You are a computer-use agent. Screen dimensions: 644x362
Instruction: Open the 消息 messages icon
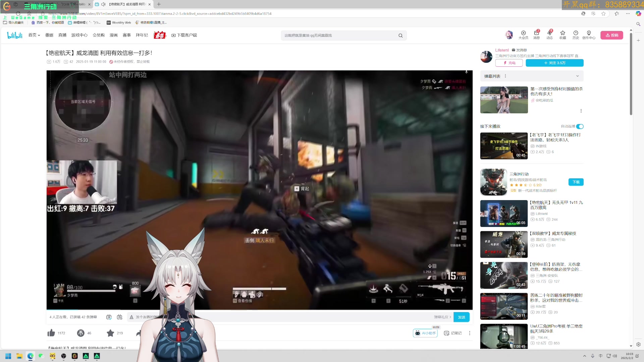[x=536, y=35]
